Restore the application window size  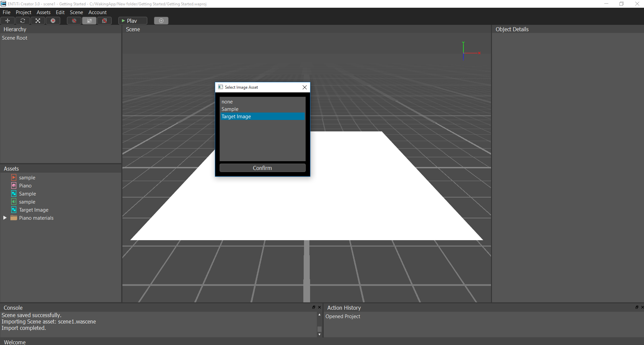click(x=621, y=4)
